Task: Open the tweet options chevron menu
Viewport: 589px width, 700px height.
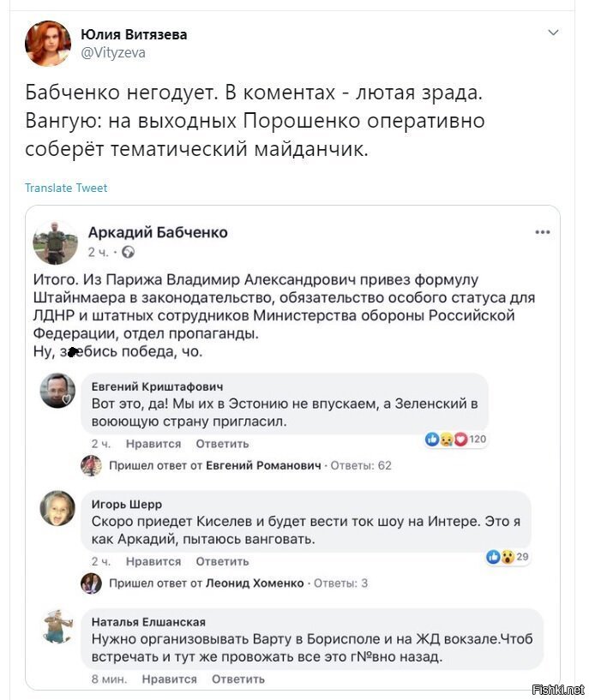Action: coord(553,33)
